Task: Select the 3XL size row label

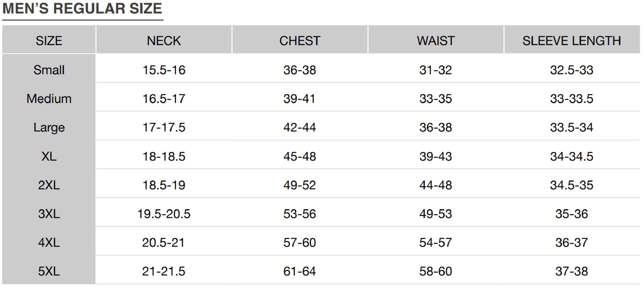Action: point(49,214)
